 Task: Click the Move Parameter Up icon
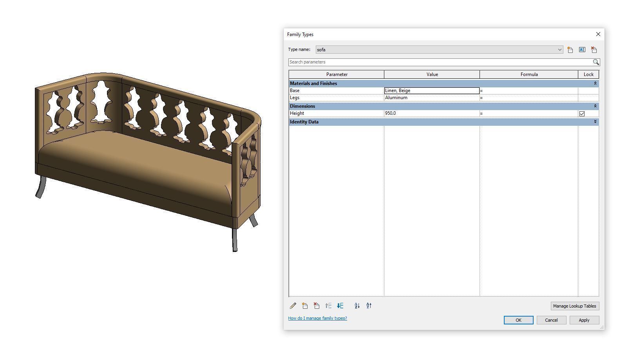point(328,306)
